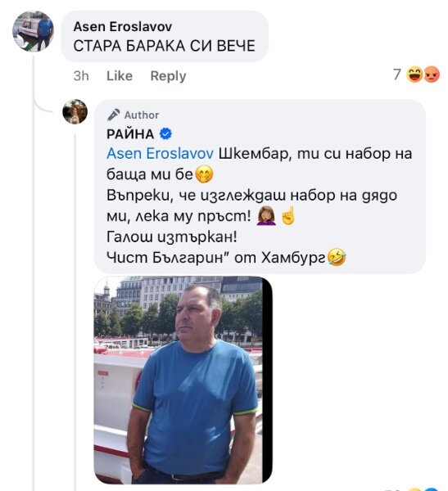
Task: Open the РАЙНА page name link
Action: 130,134
